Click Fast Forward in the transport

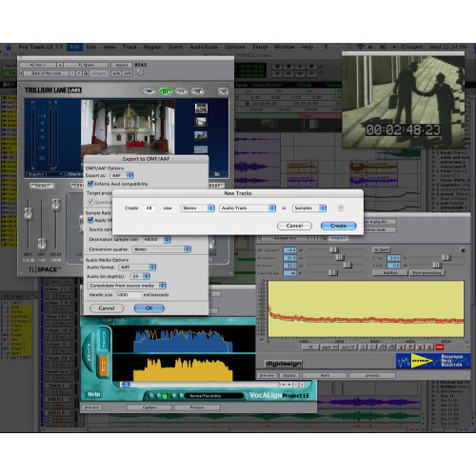pyautogui.click(x=300, y=73)
